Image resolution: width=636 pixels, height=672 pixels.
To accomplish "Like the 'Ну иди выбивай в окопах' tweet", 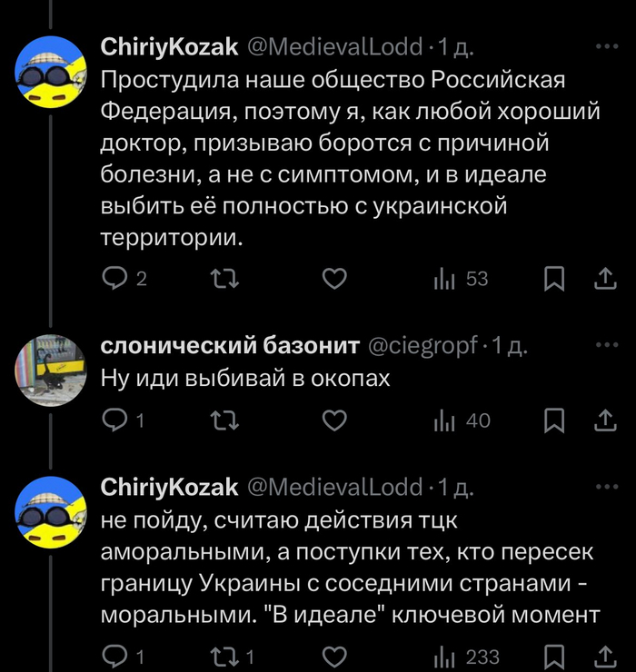I will [x=334, y=420].
